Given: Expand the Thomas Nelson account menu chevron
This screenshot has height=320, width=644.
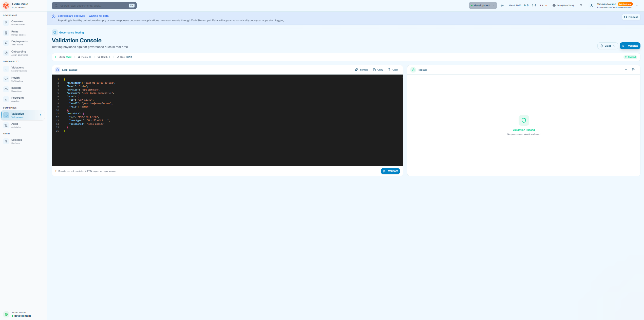Looking at the screenshot, I should click(x=637, y=6).
